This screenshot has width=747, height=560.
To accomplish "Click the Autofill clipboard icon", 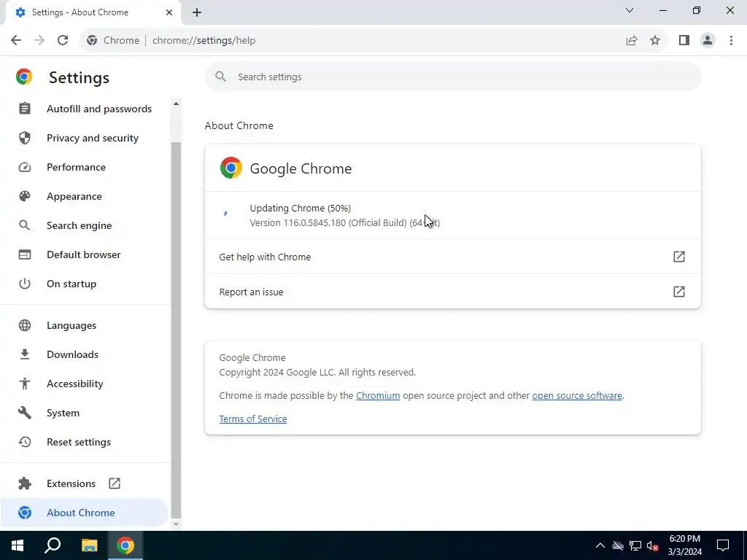I will point(25,109).
